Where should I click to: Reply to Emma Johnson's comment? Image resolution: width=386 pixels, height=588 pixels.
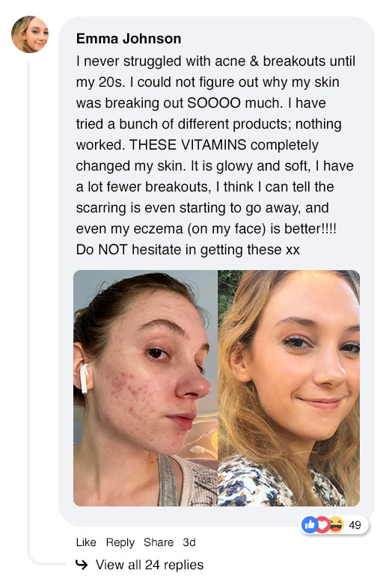120,542
